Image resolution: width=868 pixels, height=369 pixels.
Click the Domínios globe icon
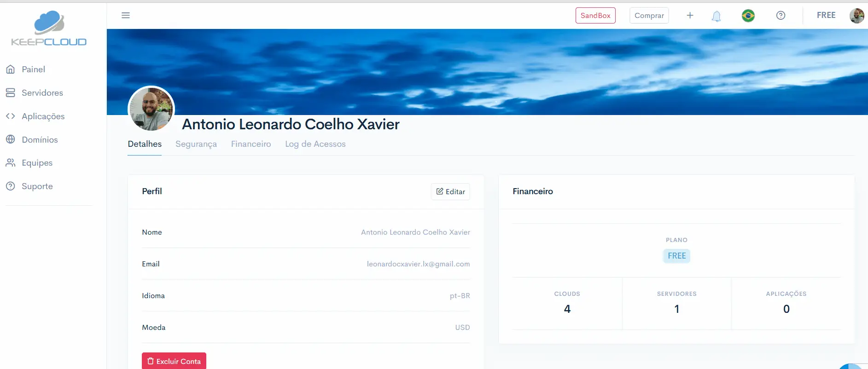tap(11, 139)
